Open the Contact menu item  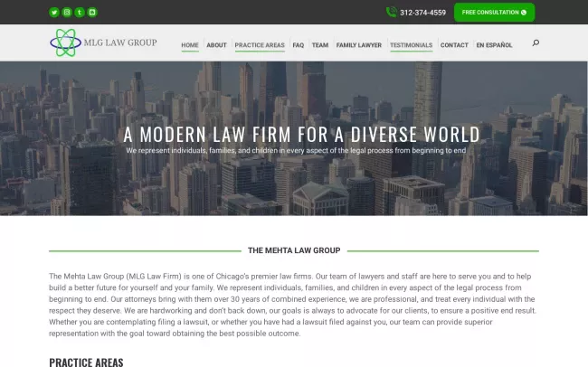454,45
